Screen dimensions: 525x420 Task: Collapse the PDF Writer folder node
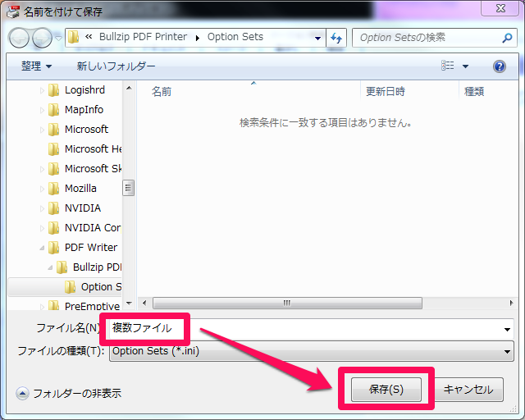pyautogui.click(x=43, y=247)
